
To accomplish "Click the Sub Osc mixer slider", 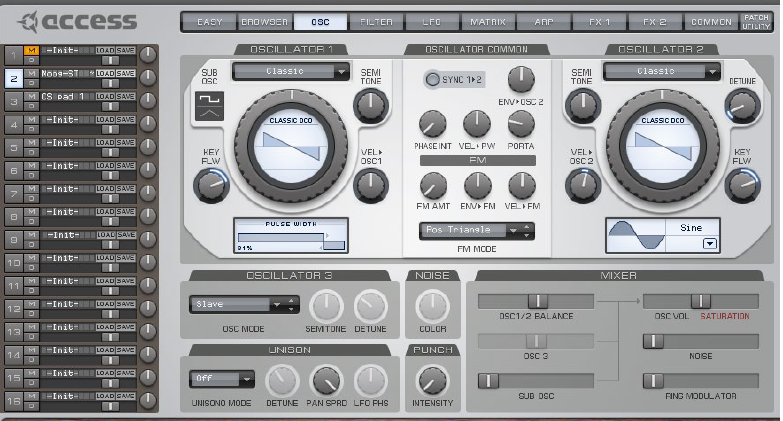I will 536,381.
